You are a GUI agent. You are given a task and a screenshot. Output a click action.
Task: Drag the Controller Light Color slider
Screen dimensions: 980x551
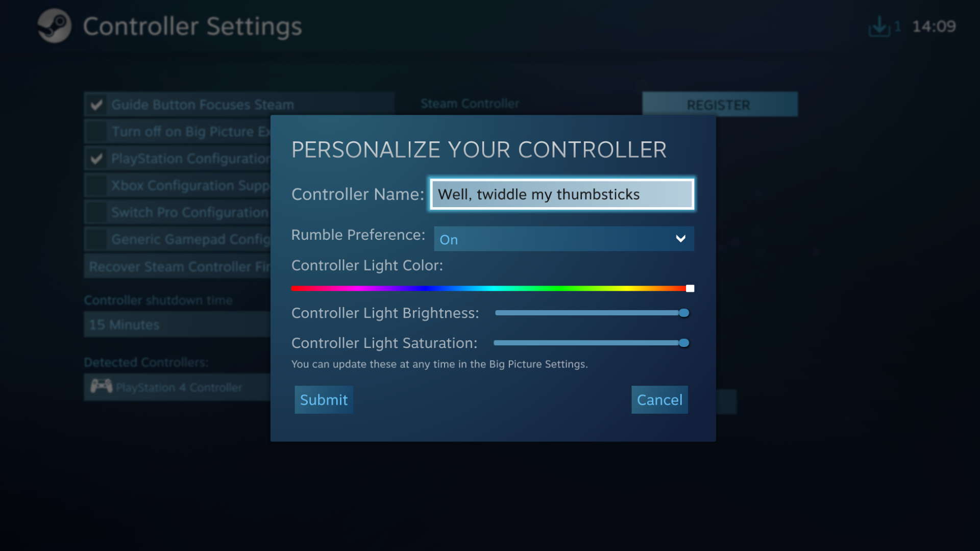point(690,288)
